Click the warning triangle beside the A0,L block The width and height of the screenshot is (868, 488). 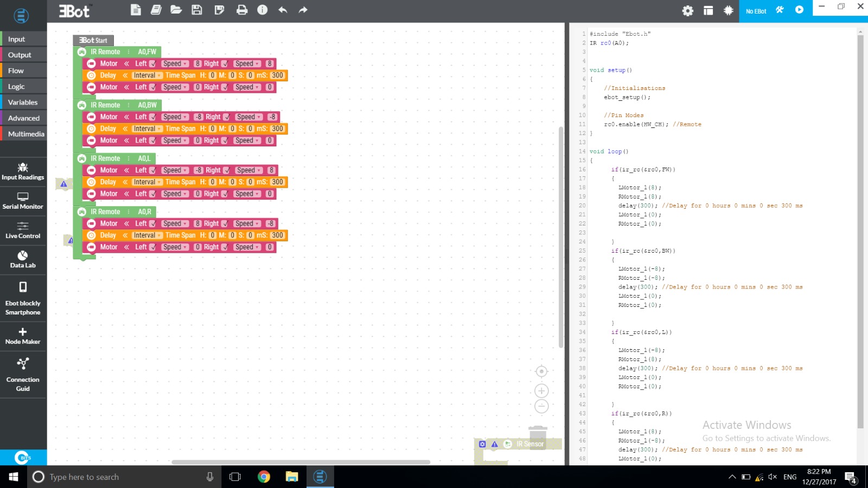pos(63,184)
